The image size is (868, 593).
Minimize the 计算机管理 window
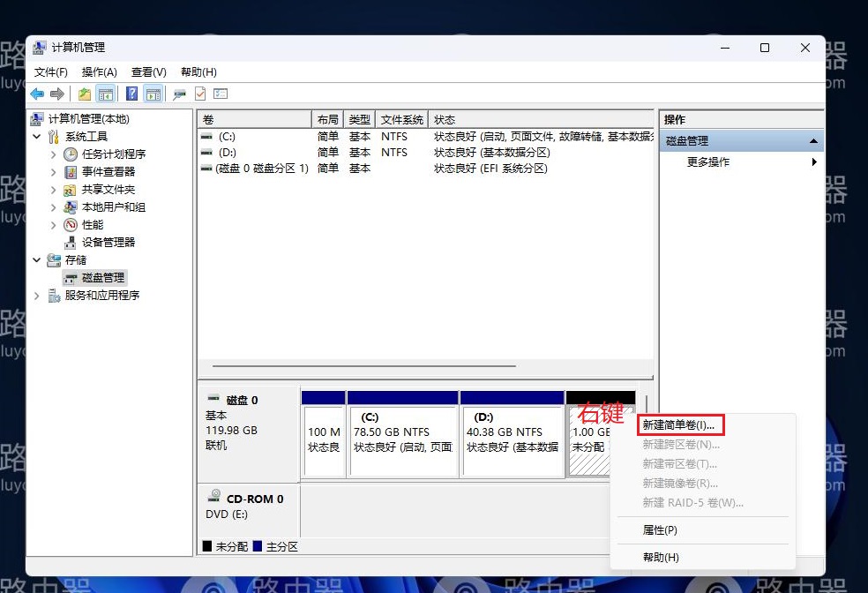click(725, 49)
